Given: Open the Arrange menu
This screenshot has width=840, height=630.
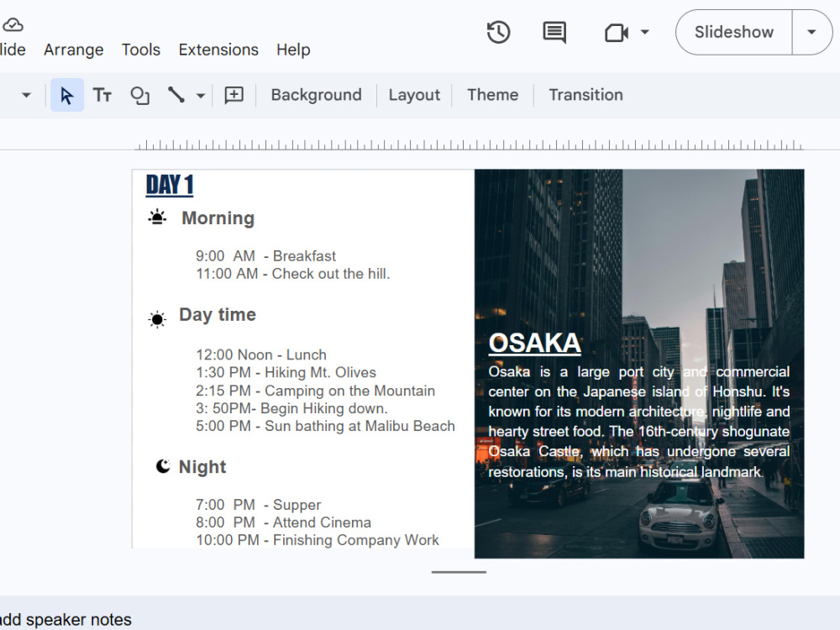Looking at the screenshot, I should (x=73, y=50).
